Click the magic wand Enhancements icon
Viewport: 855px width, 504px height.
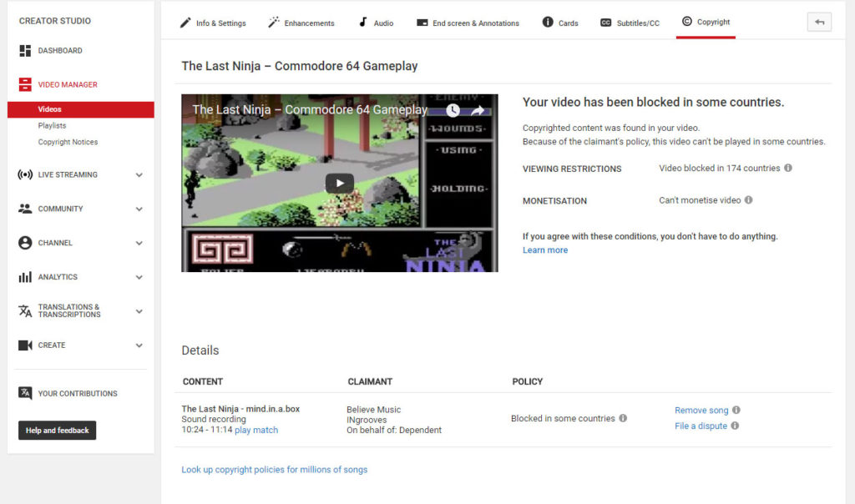(274, 23)
